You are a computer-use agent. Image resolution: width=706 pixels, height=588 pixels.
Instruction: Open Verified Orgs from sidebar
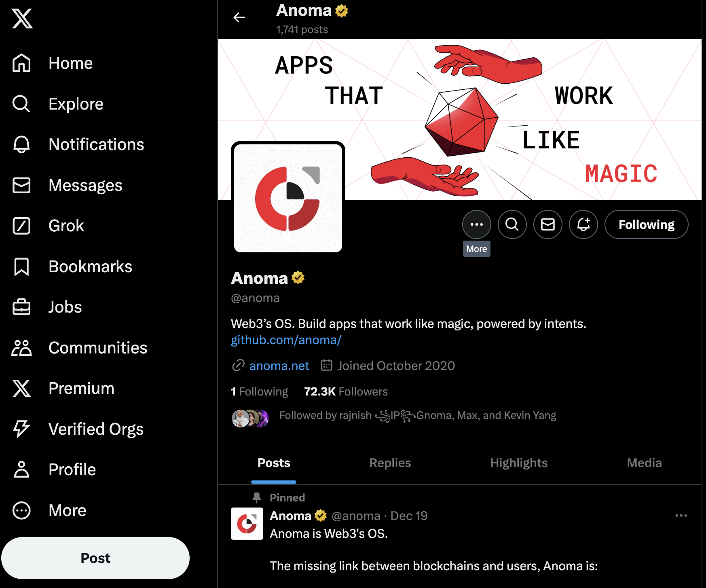click(x=78, y=429)
